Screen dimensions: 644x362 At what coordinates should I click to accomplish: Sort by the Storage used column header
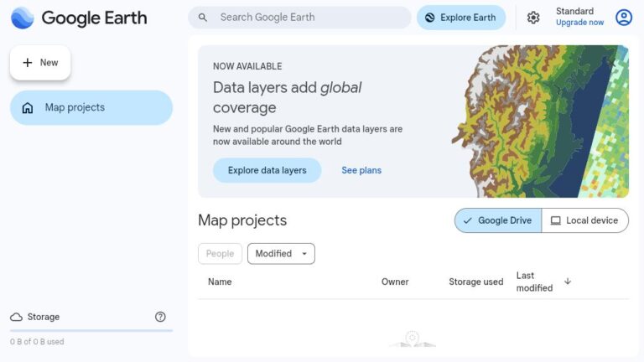coord(475,282)
